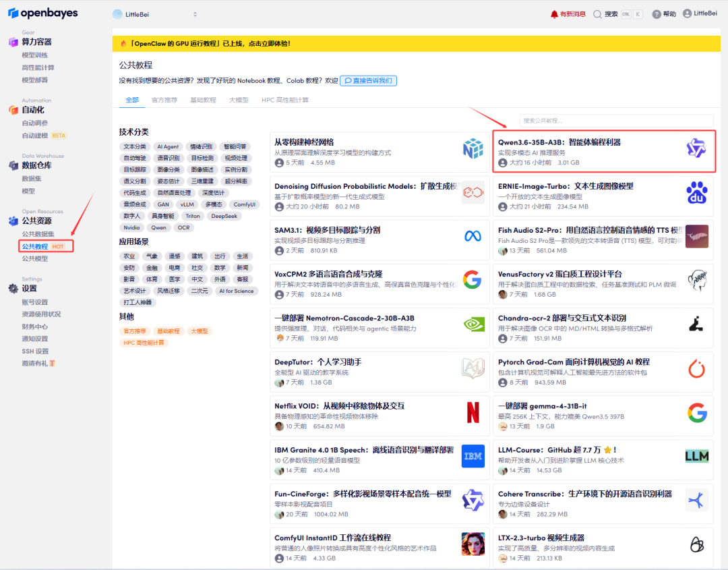Switch to the HPC 高性能计算 tab
Viewport: 728px width, 570px height.
pyautogui.click(x=285, y=100)
